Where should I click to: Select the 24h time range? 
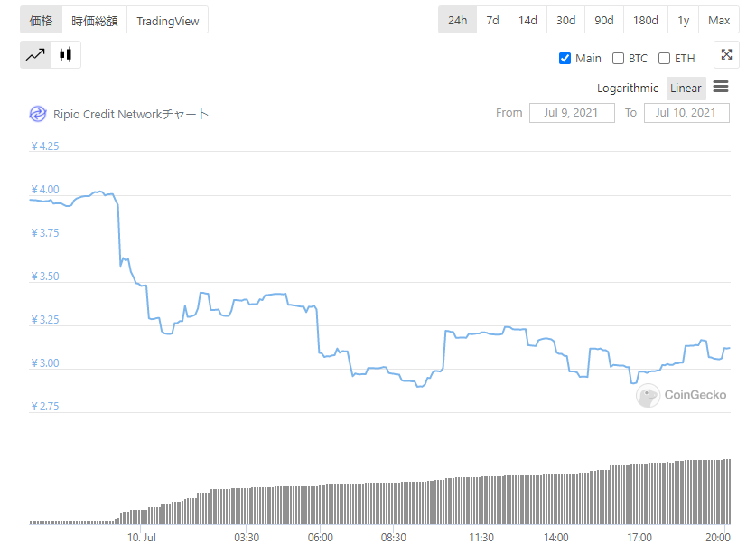457,20
